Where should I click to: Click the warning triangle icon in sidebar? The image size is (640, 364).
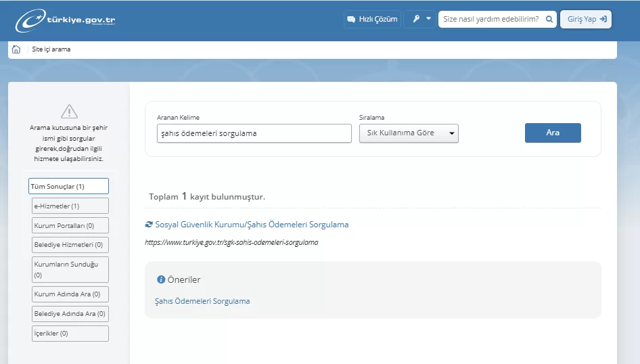click(69, 112)
